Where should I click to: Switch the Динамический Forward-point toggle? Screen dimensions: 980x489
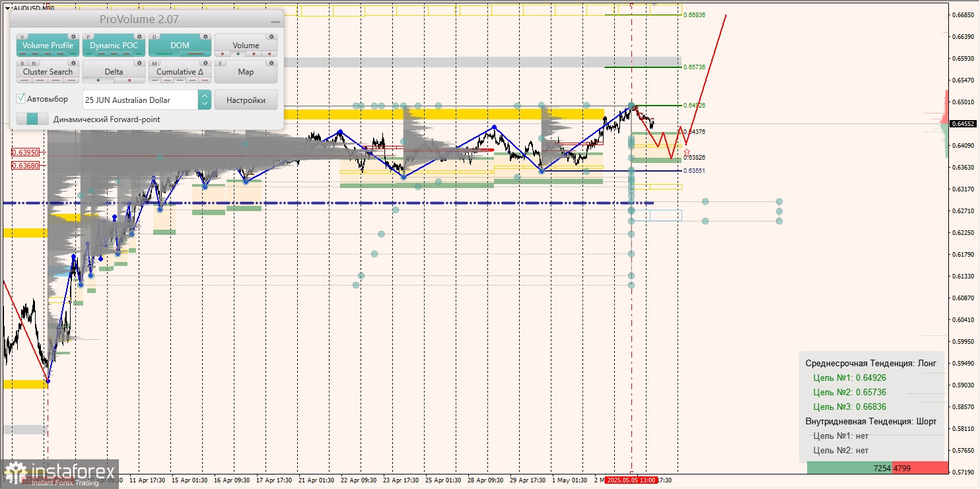(32, 119)
